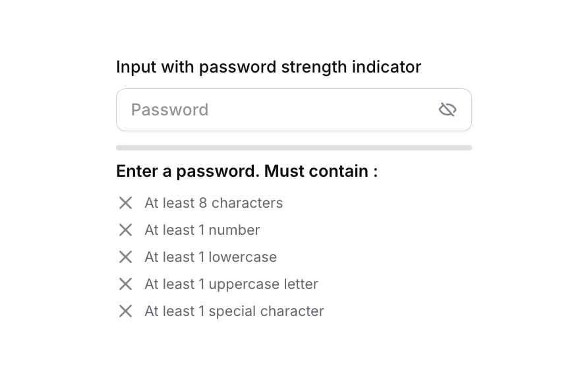588x376 pixels.
Task: Focus the field via the "Password" placeholder text
Action: pyautogui.click(x=169, y=110)
